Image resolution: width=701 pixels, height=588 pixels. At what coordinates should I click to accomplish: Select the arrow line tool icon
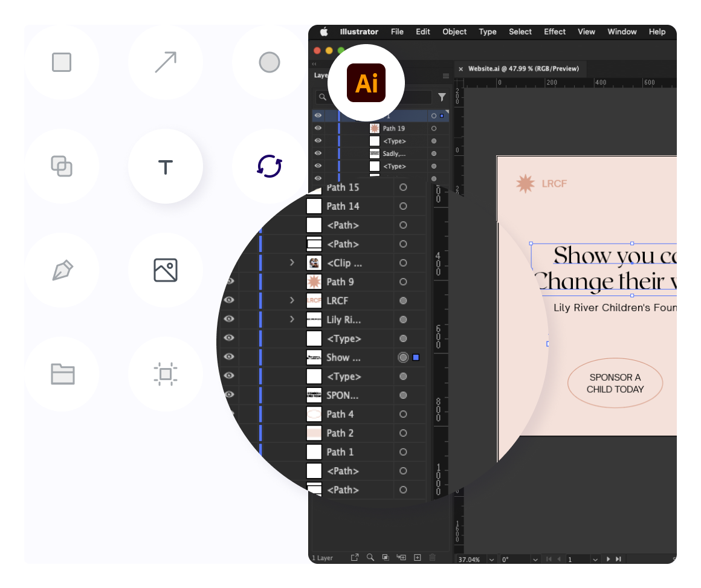pyautogui.click(x=165, y=62)
